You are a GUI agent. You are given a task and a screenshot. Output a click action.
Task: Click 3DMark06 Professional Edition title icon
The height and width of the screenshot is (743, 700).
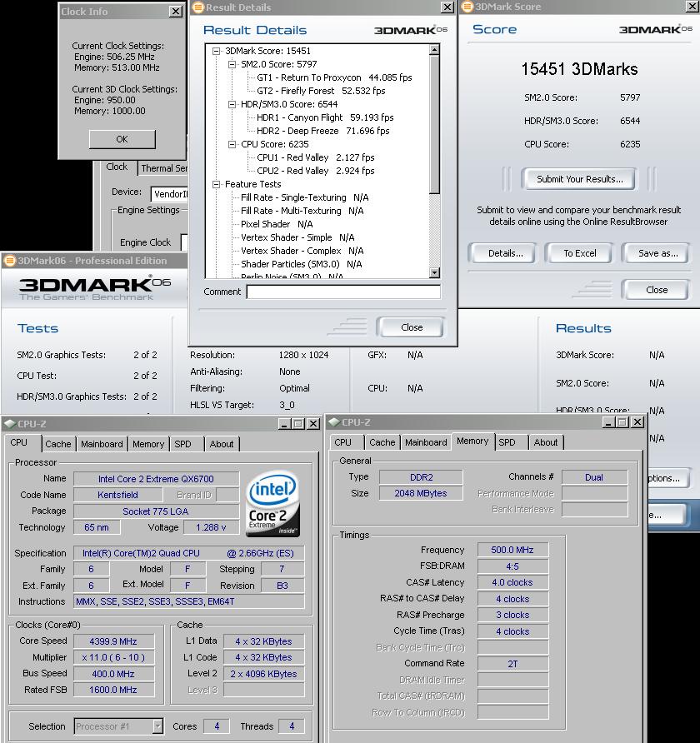click(x=10, y=261)
